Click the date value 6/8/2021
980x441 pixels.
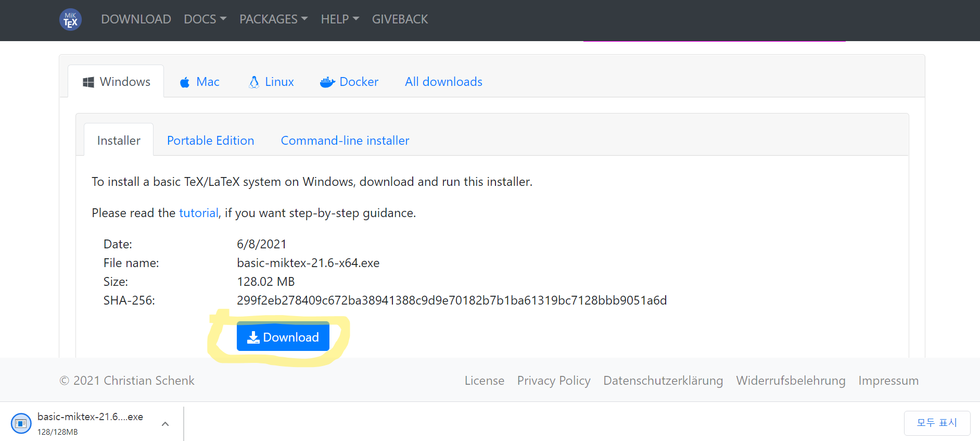point(262,244)
